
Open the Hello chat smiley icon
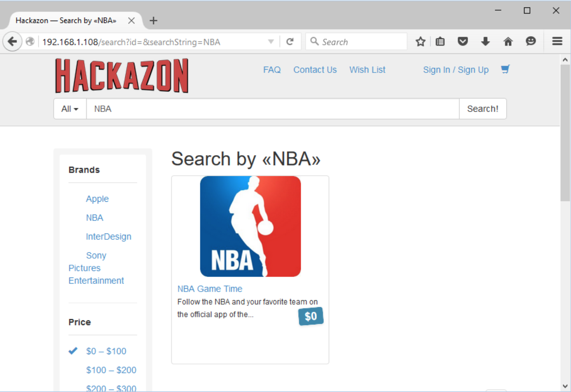(531, 41)
